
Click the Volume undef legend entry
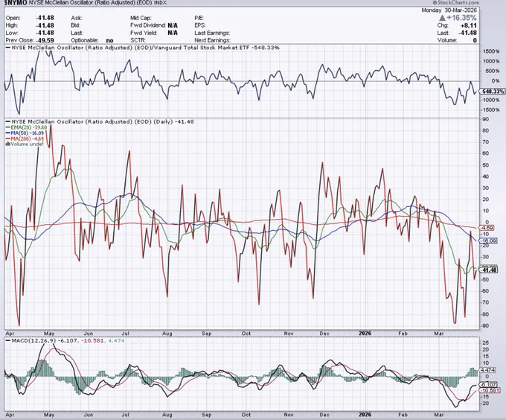point(25,144)
